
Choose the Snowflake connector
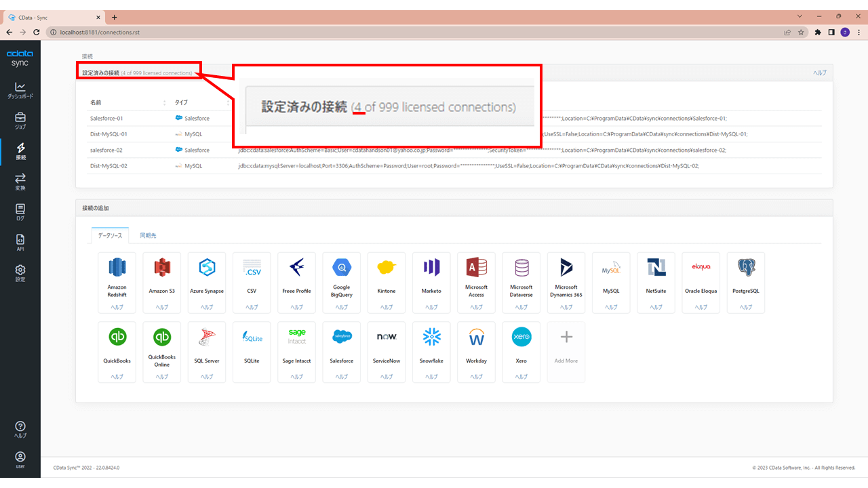[431, 352]
